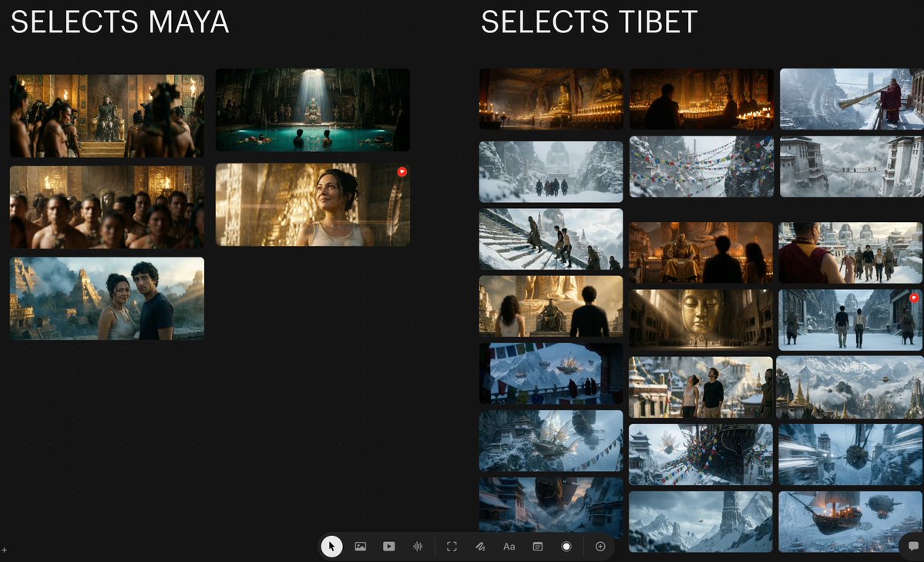Click the small plus at bottom-left corner
924x562 pixels.
tap(4, 550)
